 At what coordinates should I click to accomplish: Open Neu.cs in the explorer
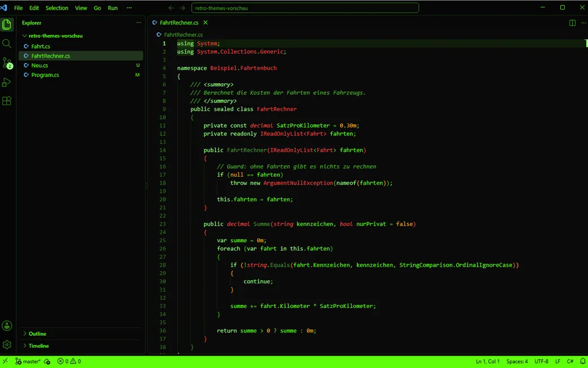81,65
